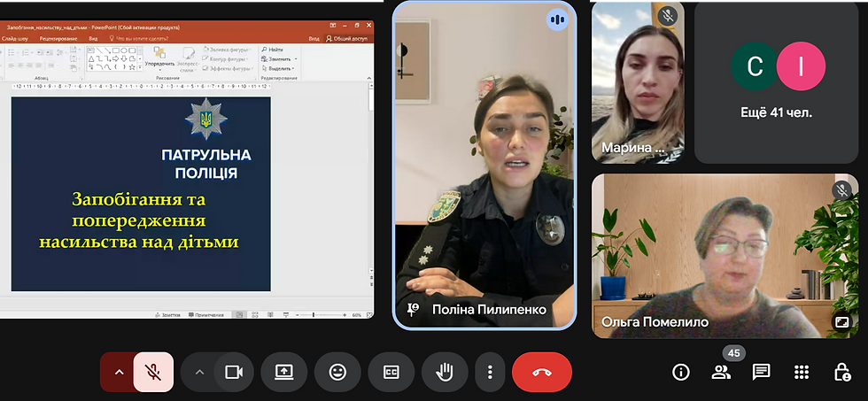Screen dimensions: 868x401
Task: Open the Упорядочить arrange dropdown
Action: pos(159,59)
